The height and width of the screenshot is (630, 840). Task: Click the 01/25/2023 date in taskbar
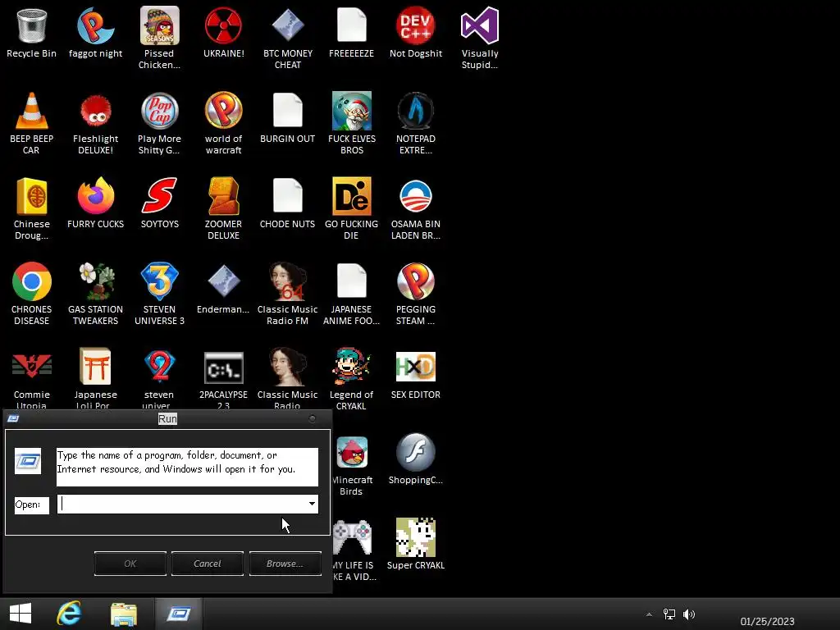767,622
